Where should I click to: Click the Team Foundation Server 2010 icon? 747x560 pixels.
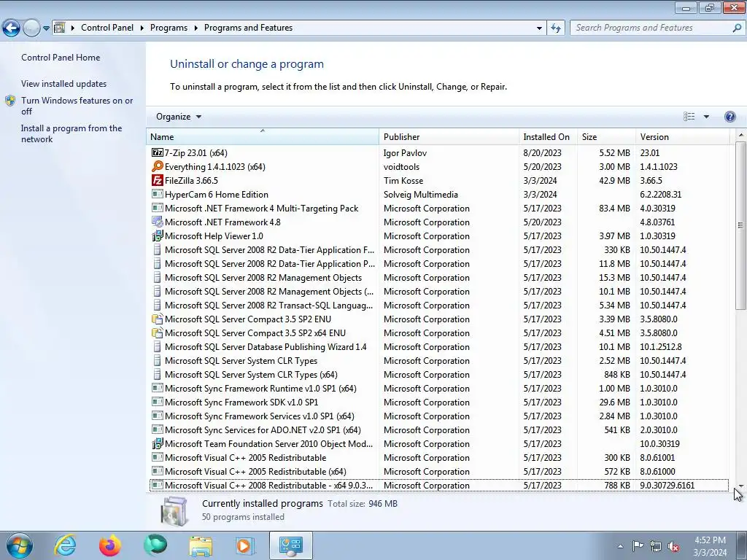point(158,444)
